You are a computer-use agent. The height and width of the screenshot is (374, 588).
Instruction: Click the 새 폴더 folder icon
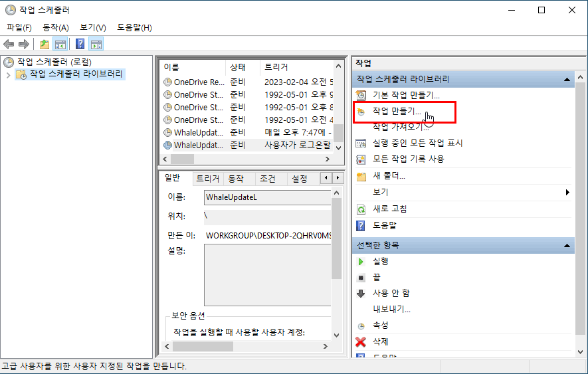(x=361, y=176)
